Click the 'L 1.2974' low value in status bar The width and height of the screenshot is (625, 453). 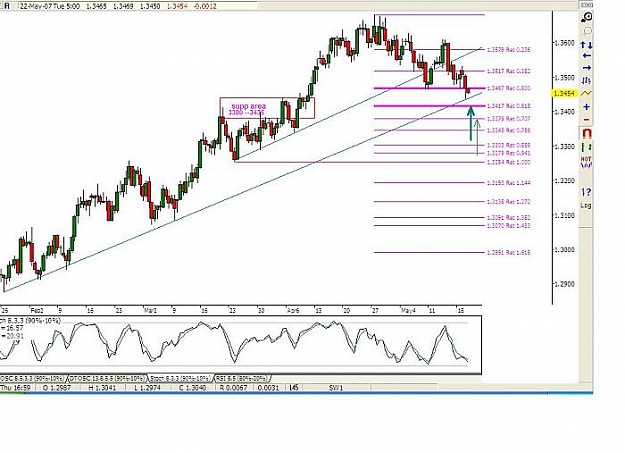click(x=147, y=388)
